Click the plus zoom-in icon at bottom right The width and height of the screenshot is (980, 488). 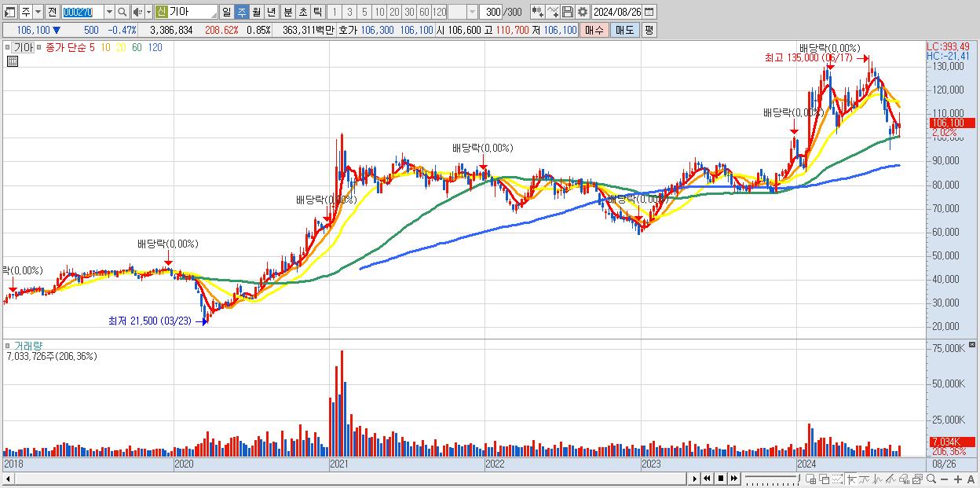coord(957,479)
